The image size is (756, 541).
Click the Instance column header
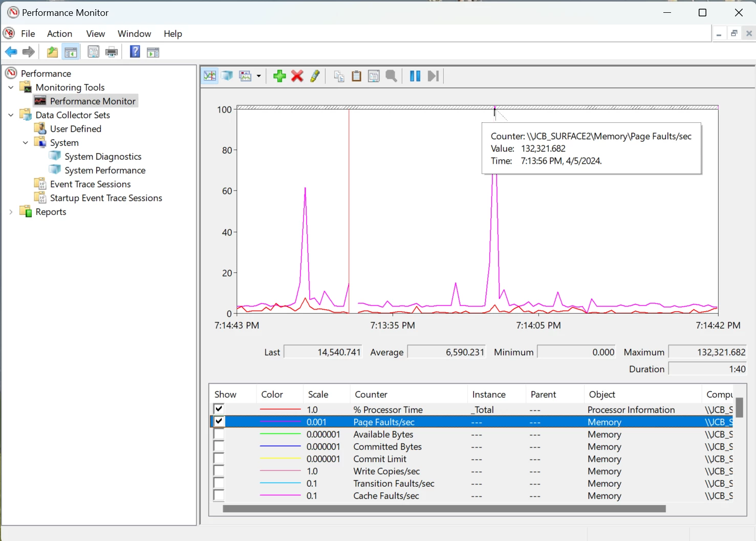tap(496, 395)
